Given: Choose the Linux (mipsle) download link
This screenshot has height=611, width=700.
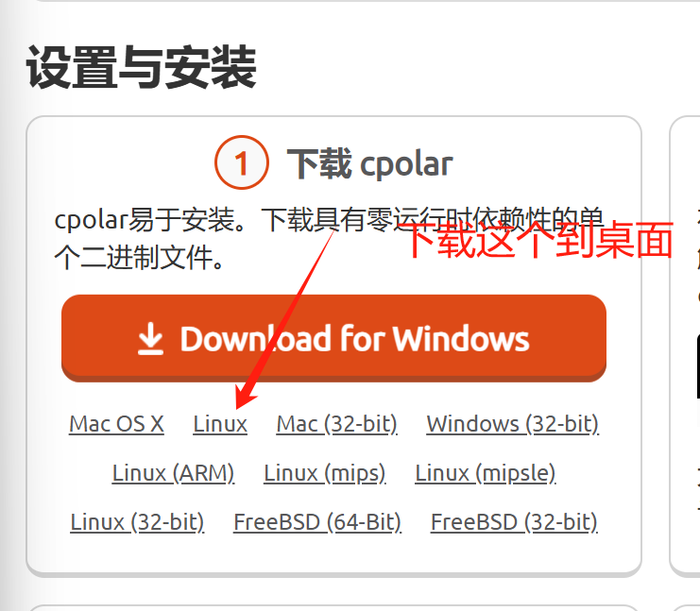Looking at the screenshot, I should coord(486,473).
